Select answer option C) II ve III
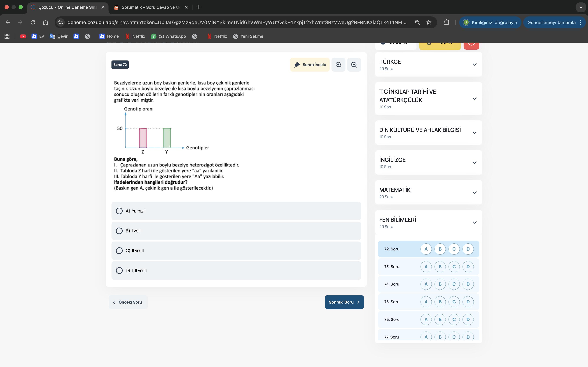The width and height of the screenshot is (588, 367). pyautogui.click(x=119, y=250)
